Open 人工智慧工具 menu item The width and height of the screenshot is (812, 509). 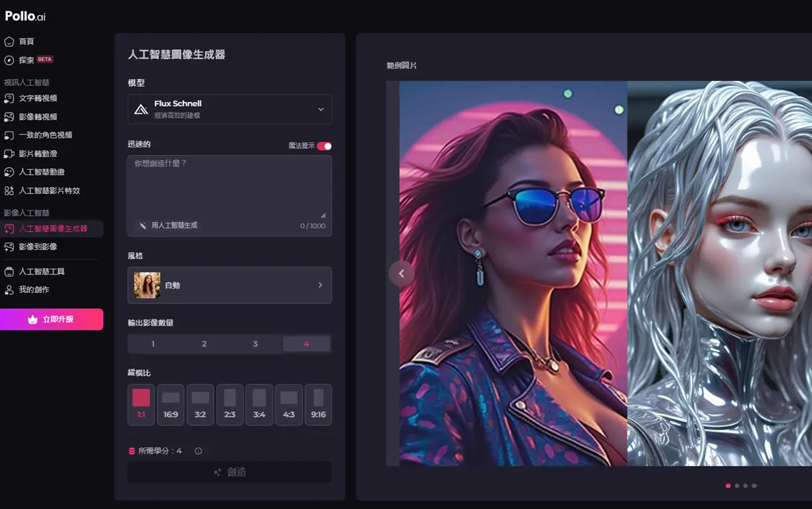point(42,272)
